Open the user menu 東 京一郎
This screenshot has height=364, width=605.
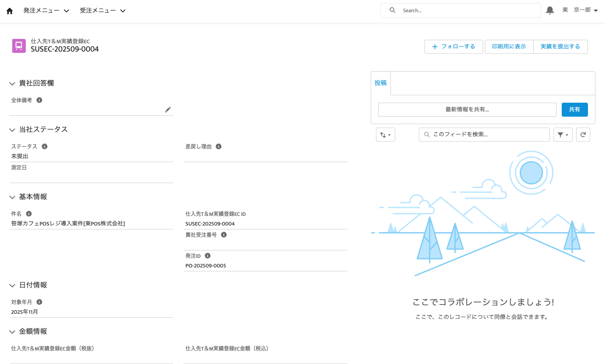point(580,10)
